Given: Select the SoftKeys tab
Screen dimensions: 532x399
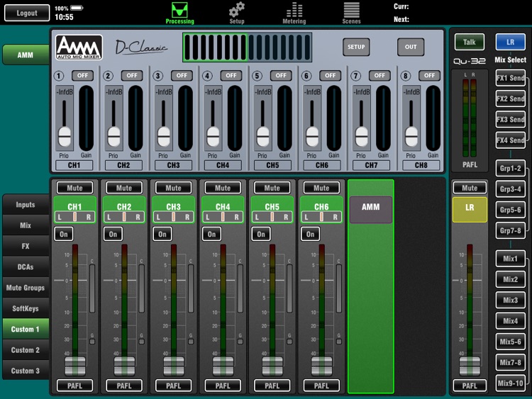Looking at the screenshot, I should 26,308.
